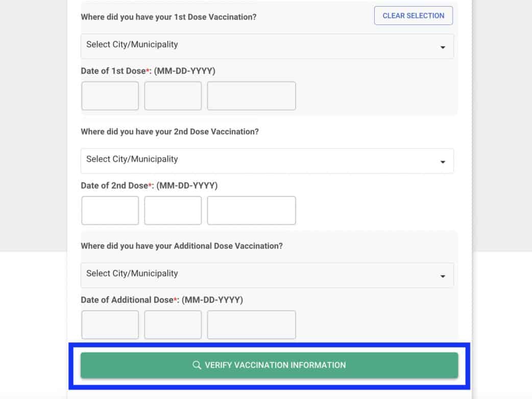
Task: Select the month field for additional dose date
Action: [x=110, y=325]
